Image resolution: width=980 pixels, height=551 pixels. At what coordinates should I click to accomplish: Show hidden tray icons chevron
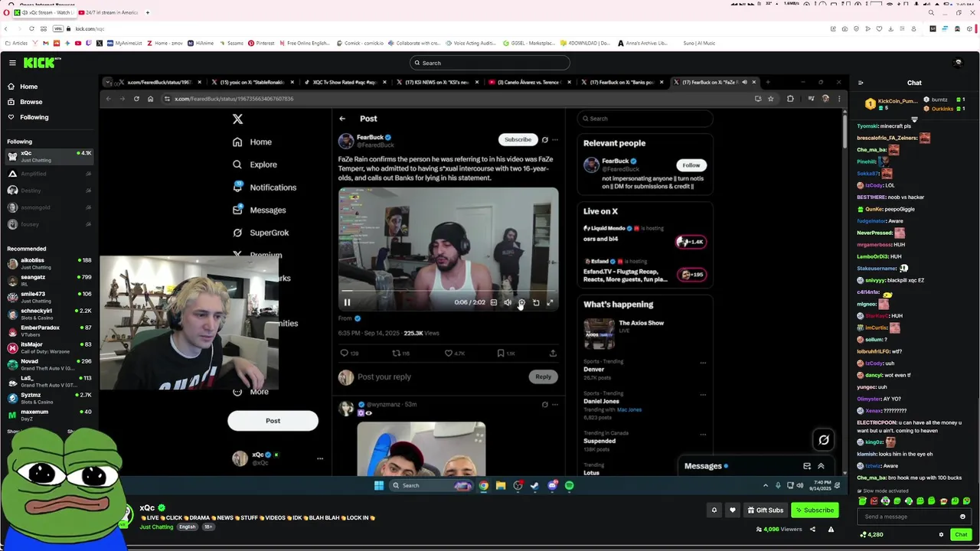tap(765, 485)
